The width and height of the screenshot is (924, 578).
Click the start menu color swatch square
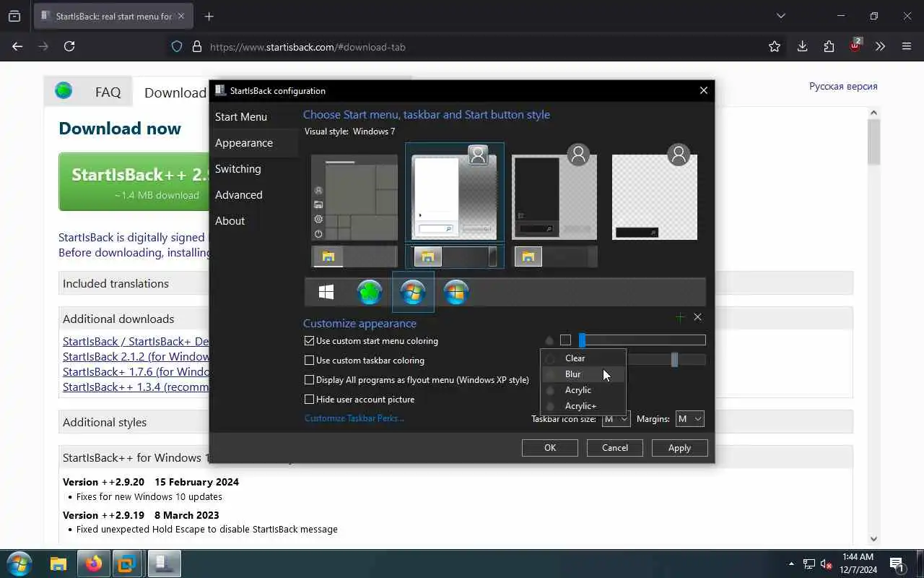(565, 340)
